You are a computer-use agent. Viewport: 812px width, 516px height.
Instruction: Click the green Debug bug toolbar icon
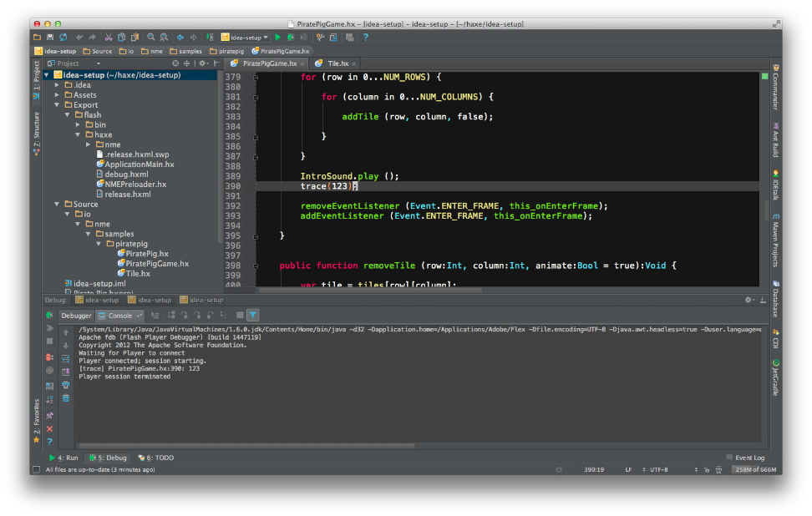pos(291,38)
